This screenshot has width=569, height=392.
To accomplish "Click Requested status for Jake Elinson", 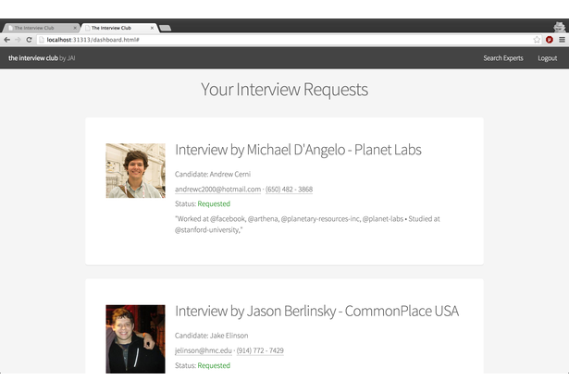I will coord(214,365).
